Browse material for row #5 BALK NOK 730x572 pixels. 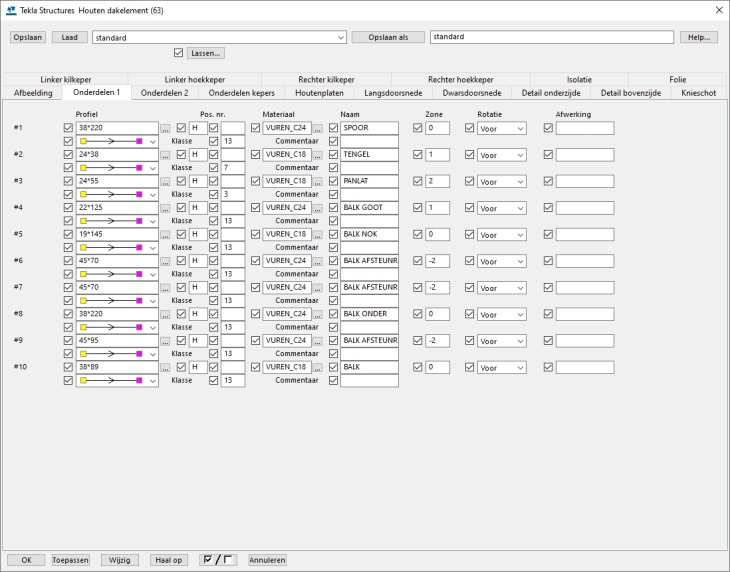pos(318,234)
